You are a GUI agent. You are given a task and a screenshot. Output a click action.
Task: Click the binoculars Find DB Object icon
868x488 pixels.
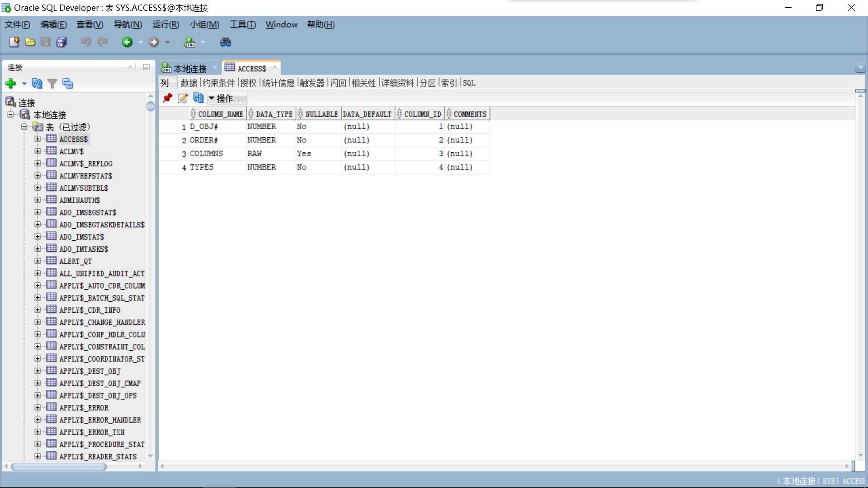225,42
